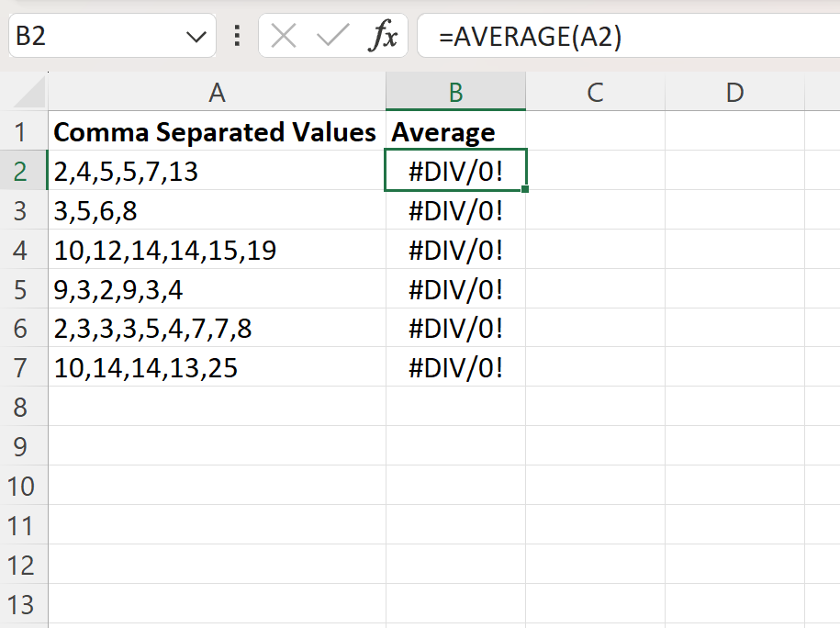Screen dimensions: 840x628
Task: Select row 3 header
Action: tap(24, 210)
